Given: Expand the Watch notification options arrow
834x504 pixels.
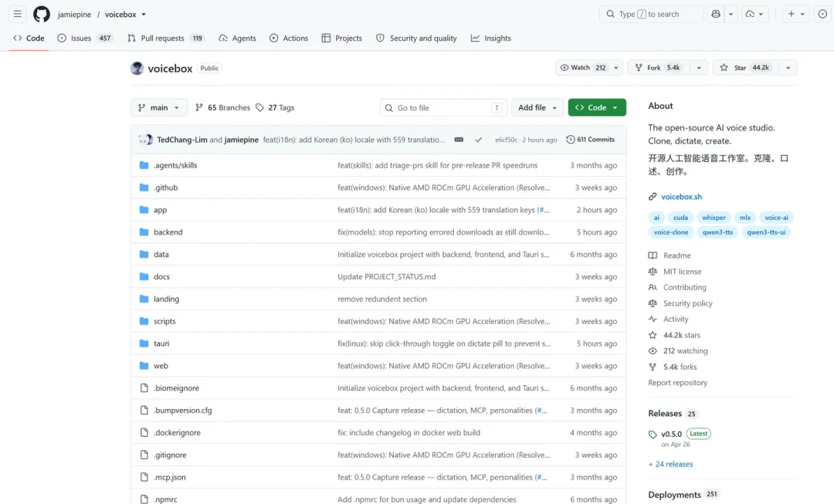Looking at the screenshot, I should pos(616,67).
